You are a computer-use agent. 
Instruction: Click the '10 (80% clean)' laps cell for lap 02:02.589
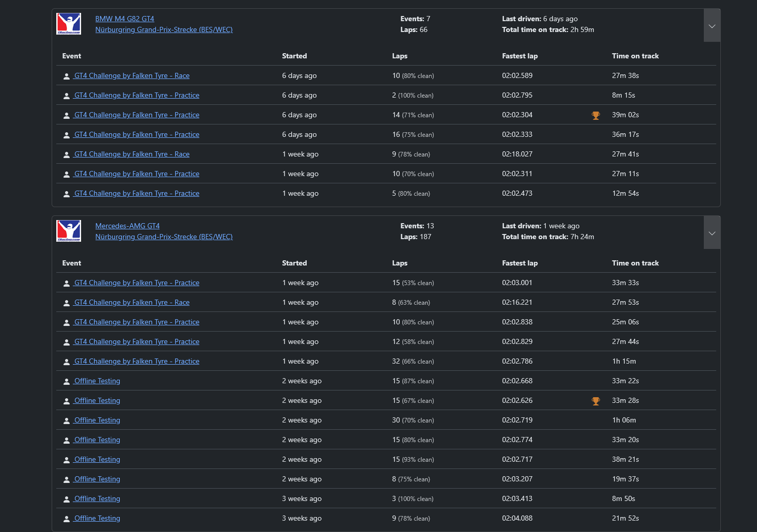(x=413, y=75)
